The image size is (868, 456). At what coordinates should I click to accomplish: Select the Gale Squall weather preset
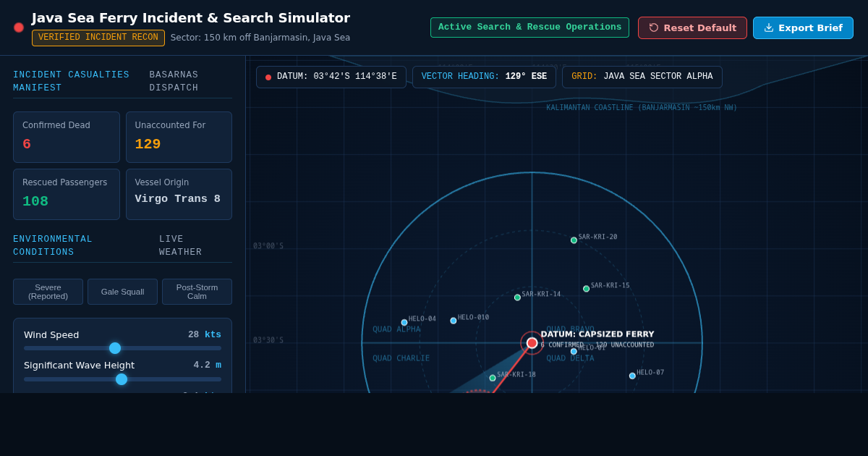click(122, 292)
